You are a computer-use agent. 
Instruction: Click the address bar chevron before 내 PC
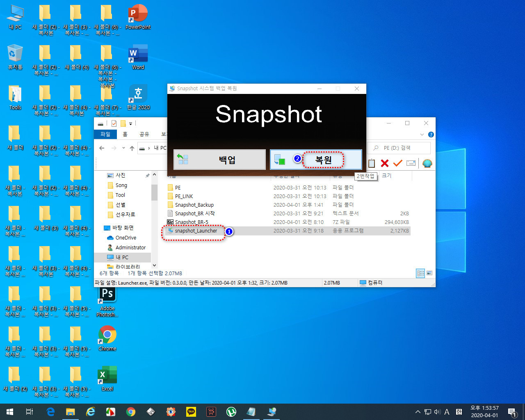point(149,148)
